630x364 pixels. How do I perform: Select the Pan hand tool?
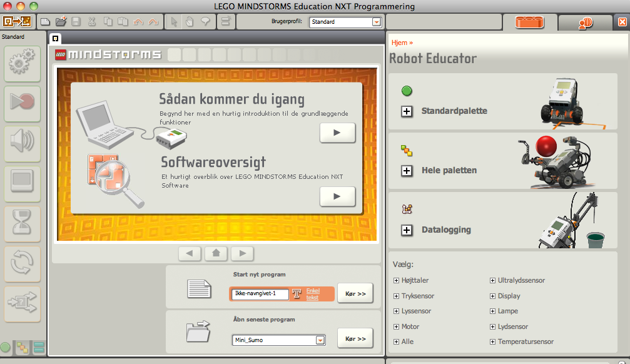click(x=189, y=22)
